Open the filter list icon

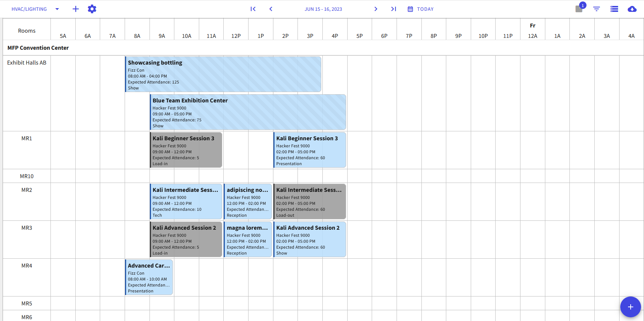(597, 9)
